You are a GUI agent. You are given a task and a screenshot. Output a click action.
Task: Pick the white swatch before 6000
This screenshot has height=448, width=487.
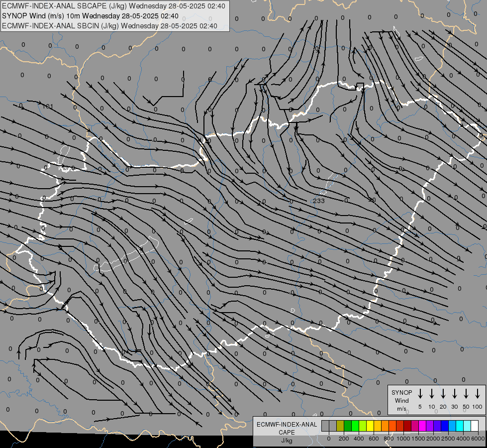click(475, 426)
